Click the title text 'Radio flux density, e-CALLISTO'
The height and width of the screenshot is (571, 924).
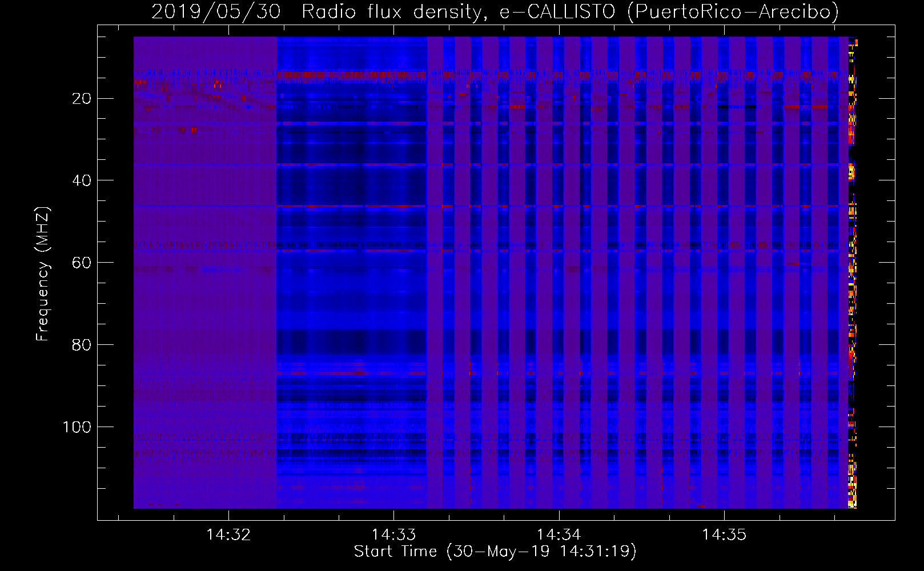click(459, 11)
